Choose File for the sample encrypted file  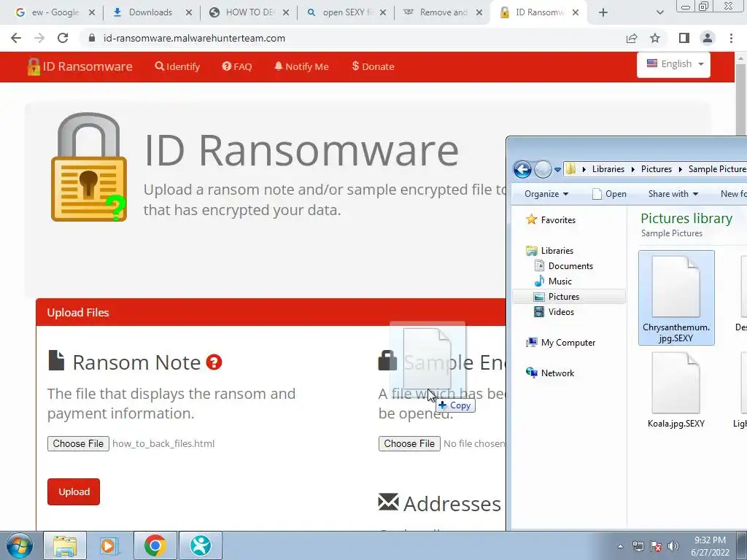(x=409, y=443)
